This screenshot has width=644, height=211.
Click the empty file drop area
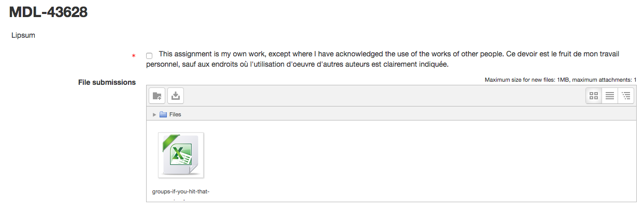coord(420,160)
